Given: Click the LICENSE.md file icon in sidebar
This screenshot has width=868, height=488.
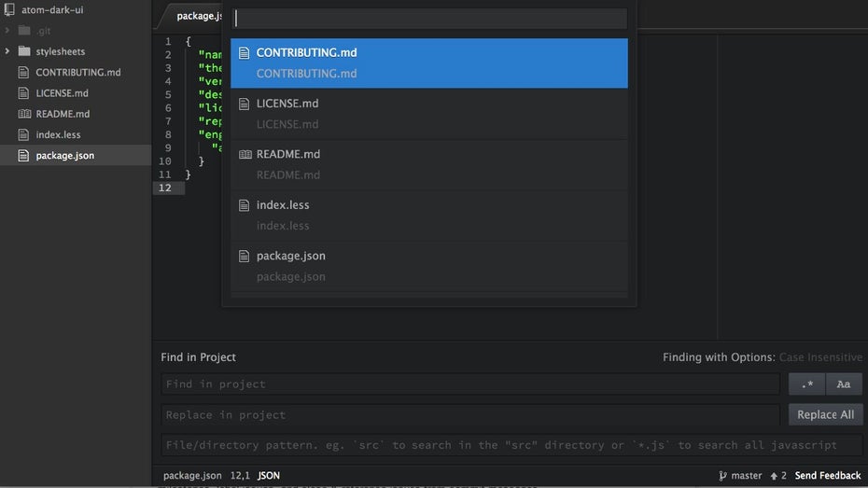Looking at the screenshot, I should (24, 93).
